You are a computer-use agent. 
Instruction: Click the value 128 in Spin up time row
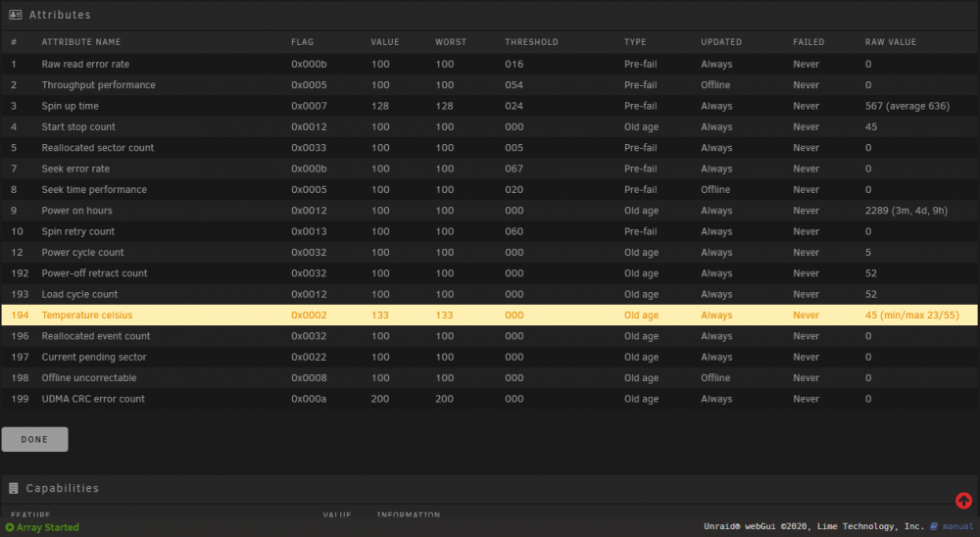(x=380, y=106)
